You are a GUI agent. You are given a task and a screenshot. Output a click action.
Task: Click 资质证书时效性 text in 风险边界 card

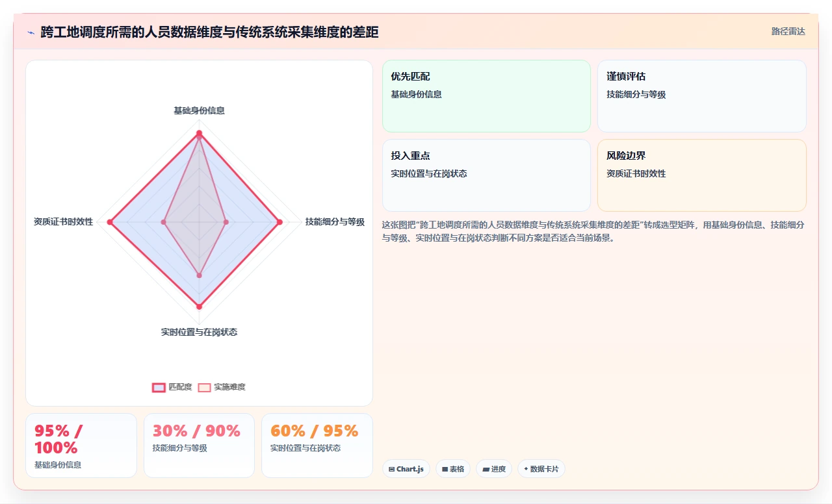pos(636,173)
